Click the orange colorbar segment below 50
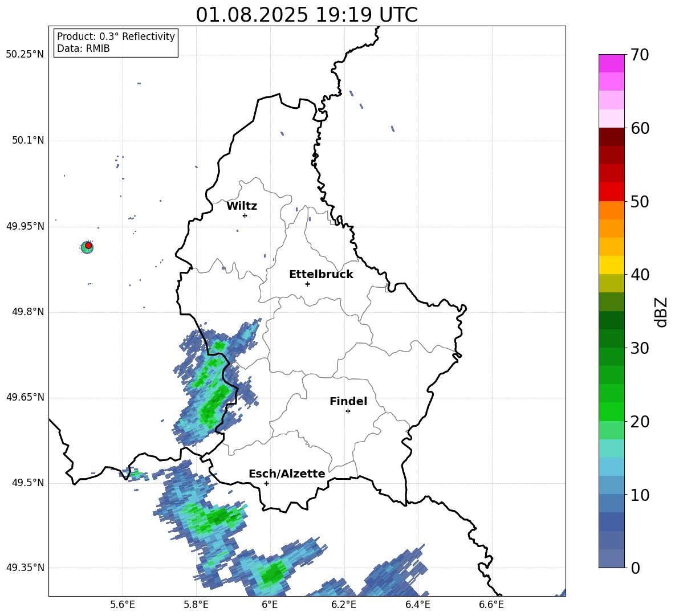Screen dimensions: 675x616 tap(611, 210)
